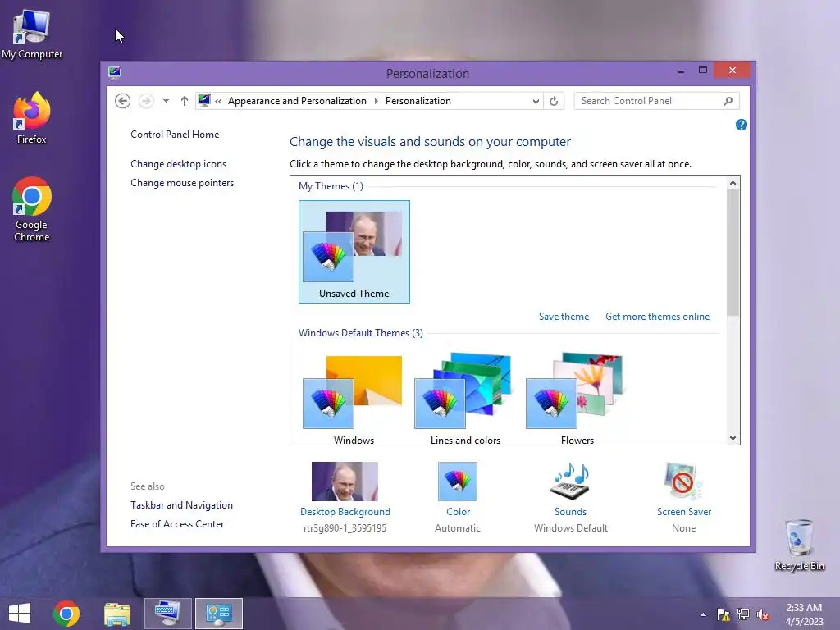Open Desktop Background settings
This screenshot has width=840, height=630.
point(345,497)
